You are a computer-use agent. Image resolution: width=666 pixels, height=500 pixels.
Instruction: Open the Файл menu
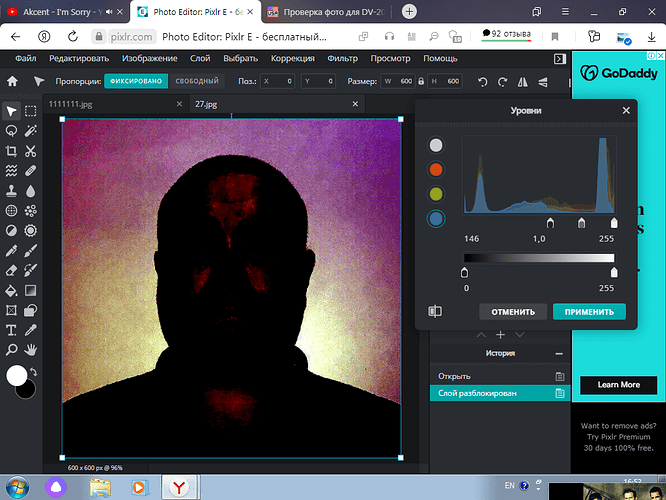coord(25,59)
